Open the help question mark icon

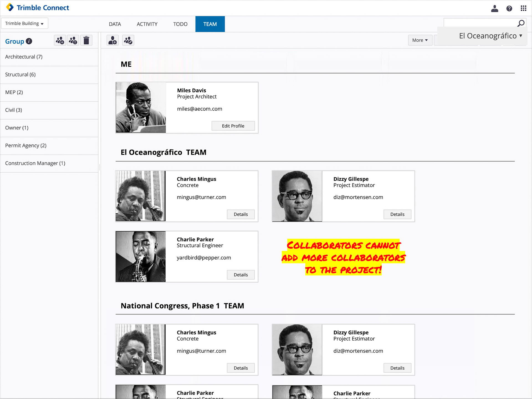(509, 9)
